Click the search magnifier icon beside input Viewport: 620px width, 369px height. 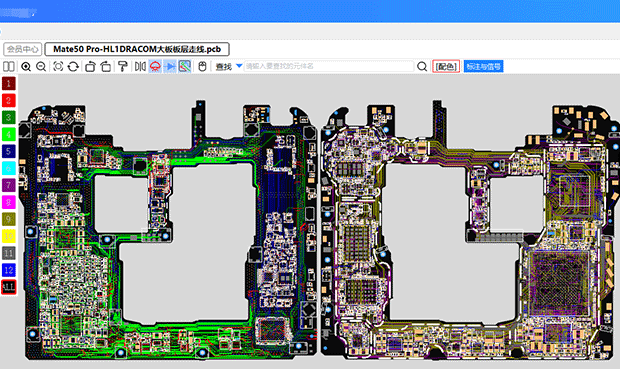422,66
